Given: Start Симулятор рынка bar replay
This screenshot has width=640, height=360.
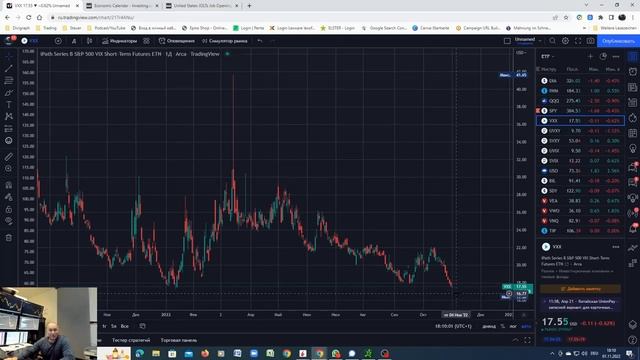Looking at the screenshot, I should tap(225, 41).
